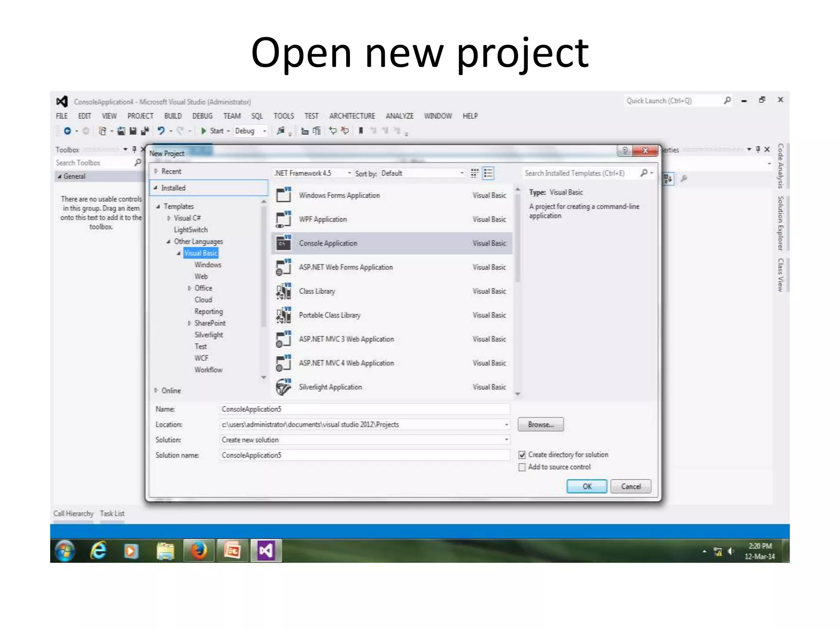Open the TOOLS menu
The image size is (840, 630).
click(x=284, y=116)
